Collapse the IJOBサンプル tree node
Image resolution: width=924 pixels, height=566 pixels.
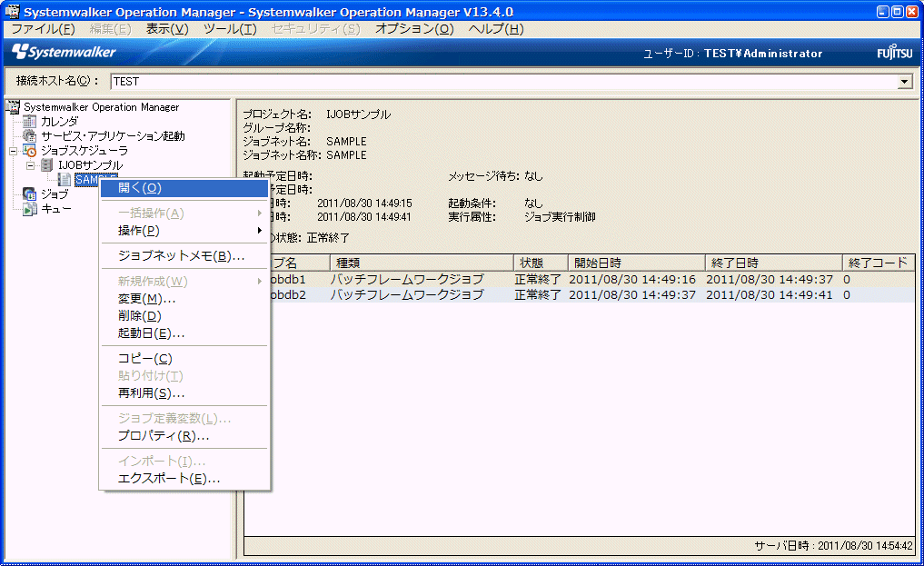point(31,165)
